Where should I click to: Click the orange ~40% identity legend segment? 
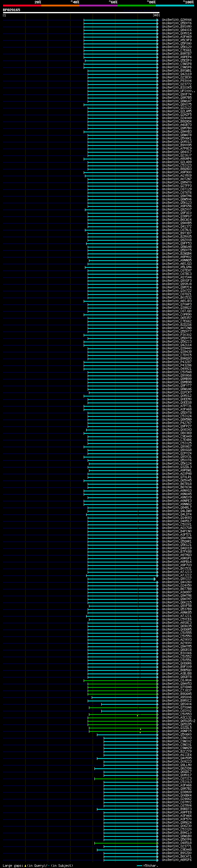point(60,6)
